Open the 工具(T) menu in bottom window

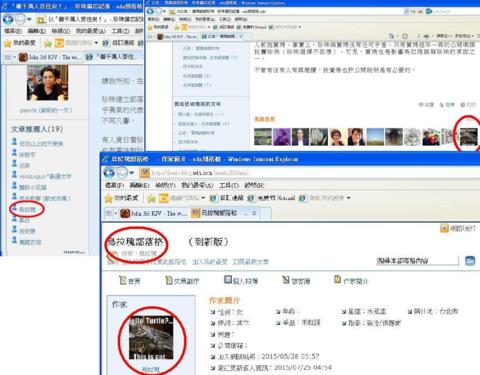tap(229, 185)
